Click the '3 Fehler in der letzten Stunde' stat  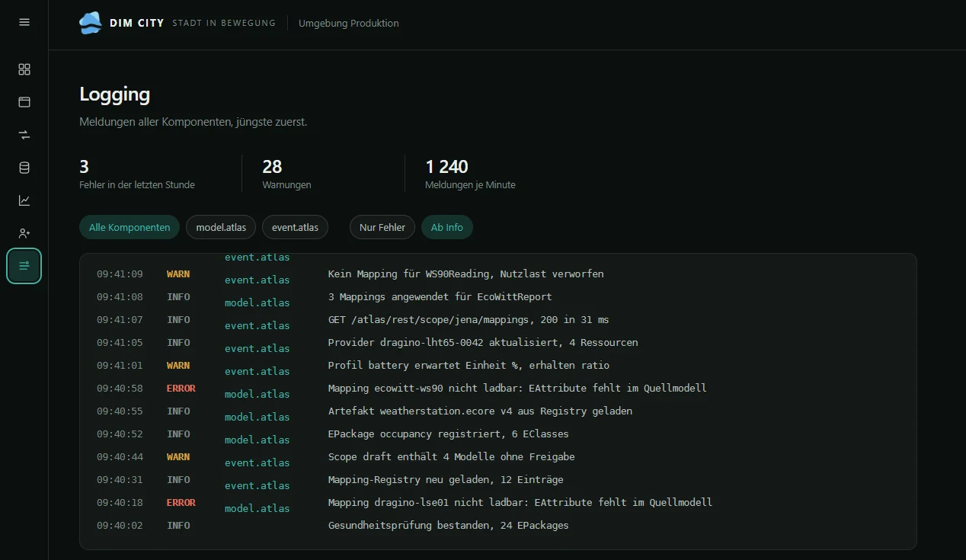[137, 174]
